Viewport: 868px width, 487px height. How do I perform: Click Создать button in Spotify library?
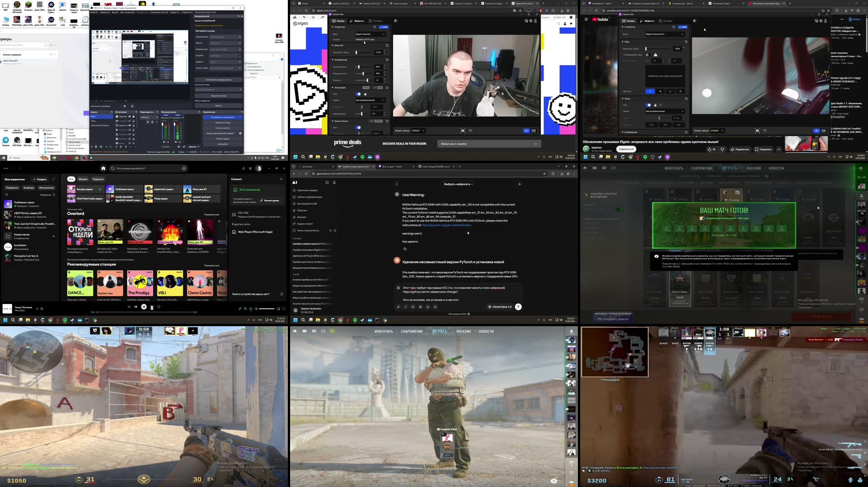coord(39,179)
